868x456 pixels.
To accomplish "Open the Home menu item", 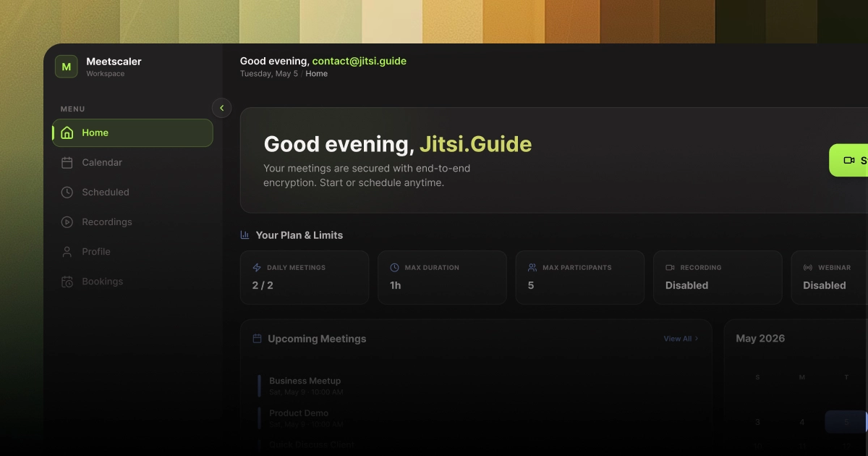I will click(132, 133).
